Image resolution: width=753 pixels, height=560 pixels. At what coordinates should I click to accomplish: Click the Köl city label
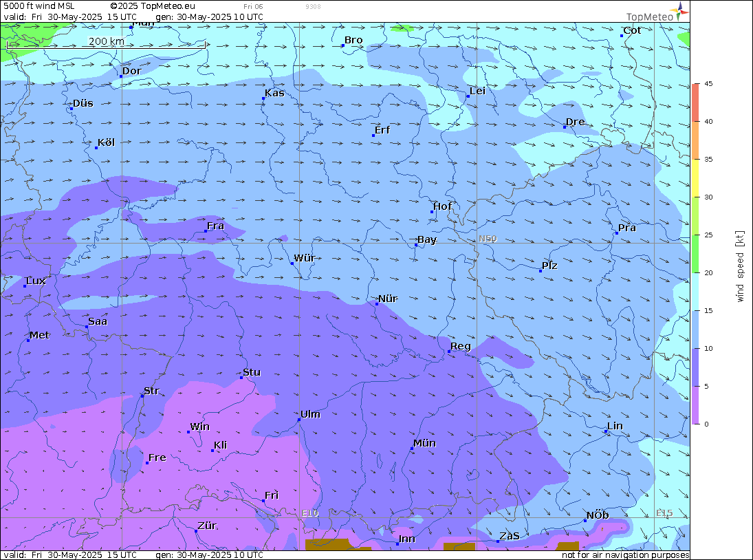point(106,142)
